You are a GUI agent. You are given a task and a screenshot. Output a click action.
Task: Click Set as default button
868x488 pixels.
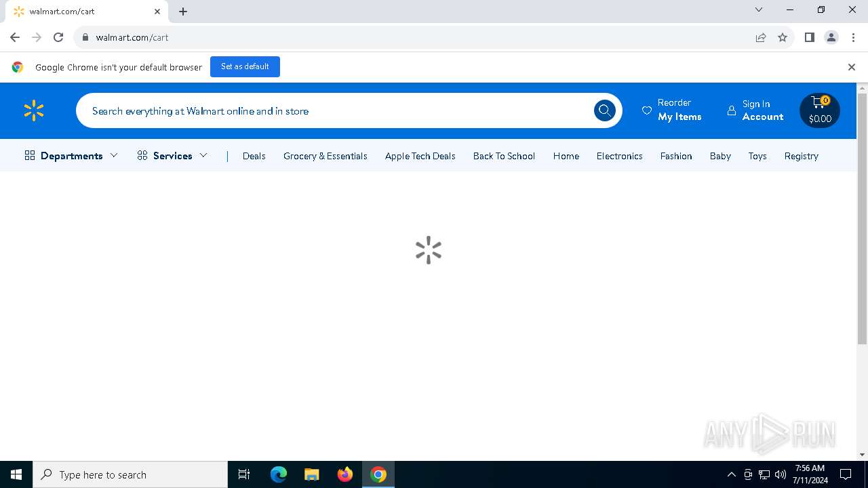[245, 66]
